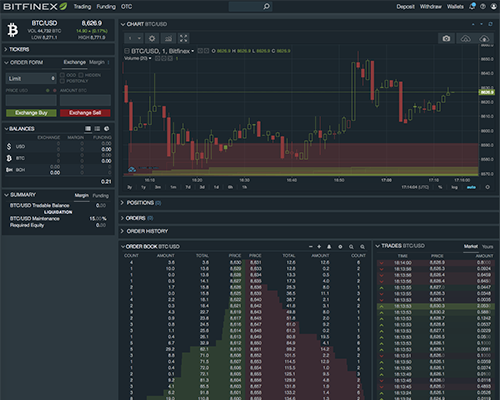The image size is (500, 400).
Task: Collapse the CHART panel
Action: click(x=123, y=24)
